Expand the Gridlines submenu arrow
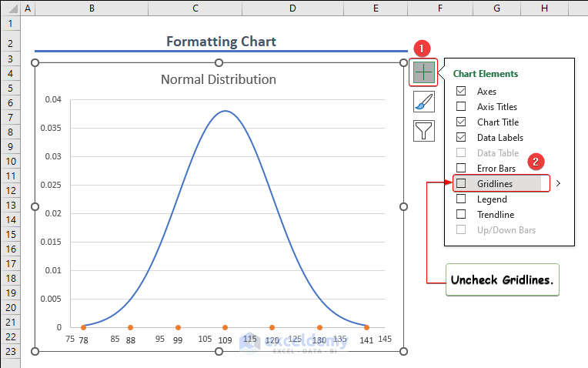Image resolution: width=588 pixels, height=368 pixels. 557,184
